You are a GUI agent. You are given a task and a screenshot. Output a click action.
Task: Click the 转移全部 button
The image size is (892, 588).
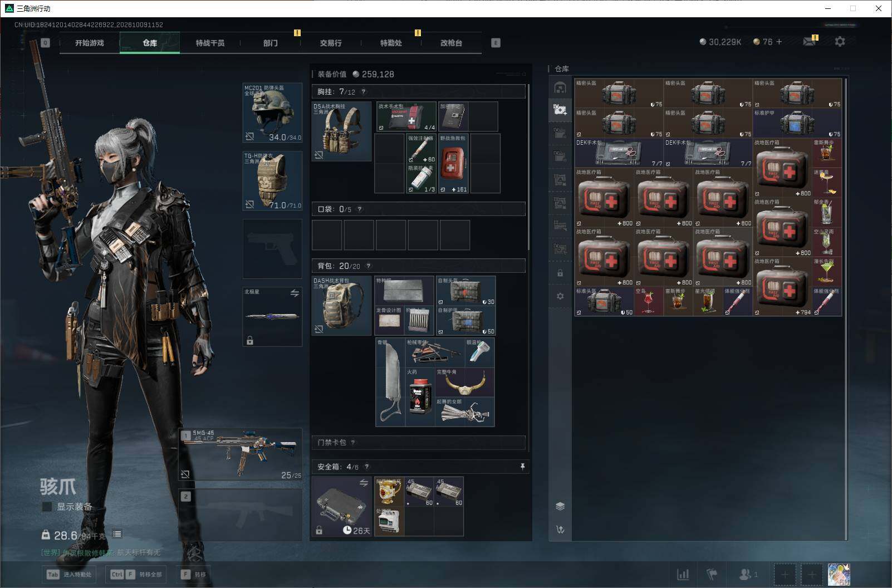point(136,574)
